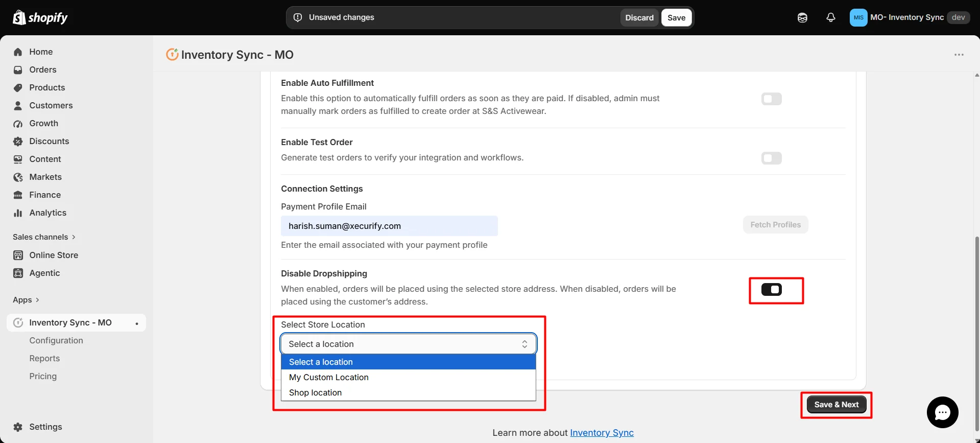Click the Content icon in sidebar

click(x=18, y=159)
